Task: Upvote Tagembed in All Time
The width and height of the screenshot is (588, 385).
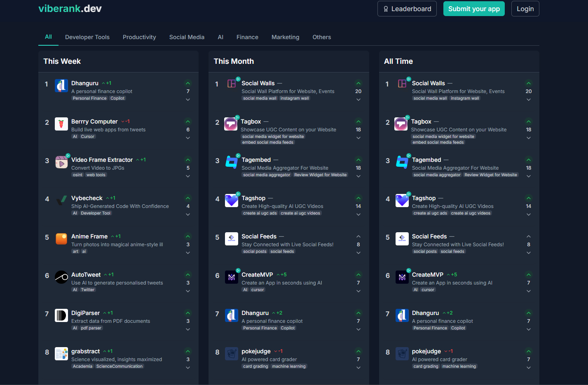Action: pyautogui.click(x=529, y=160)
